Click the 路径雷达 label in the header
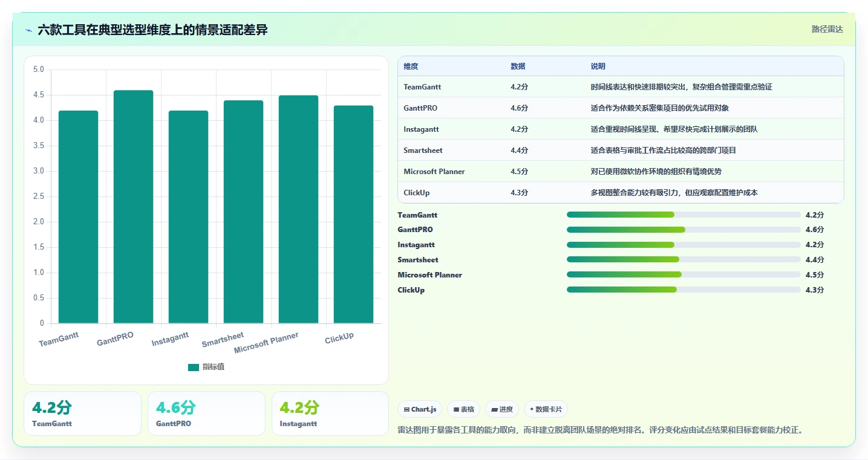868x460 pixels. tap(827, 29)
